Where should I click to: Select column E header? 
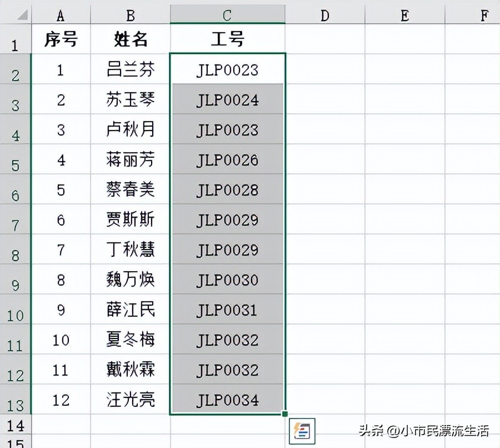tap(404, 14)
